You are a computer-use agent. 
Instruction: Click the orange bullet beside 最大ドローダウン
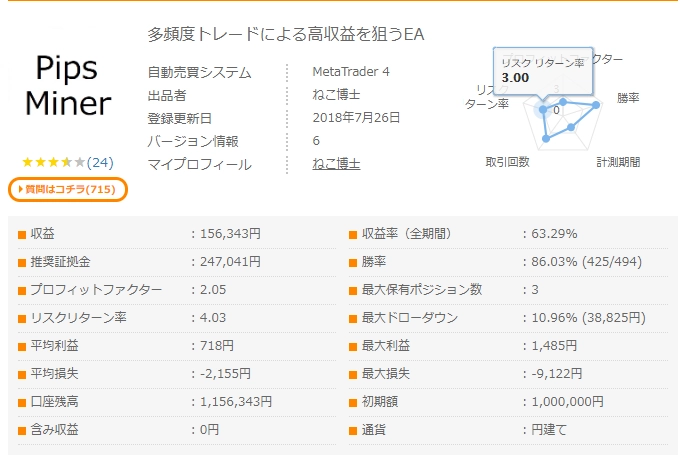(353, 319)
